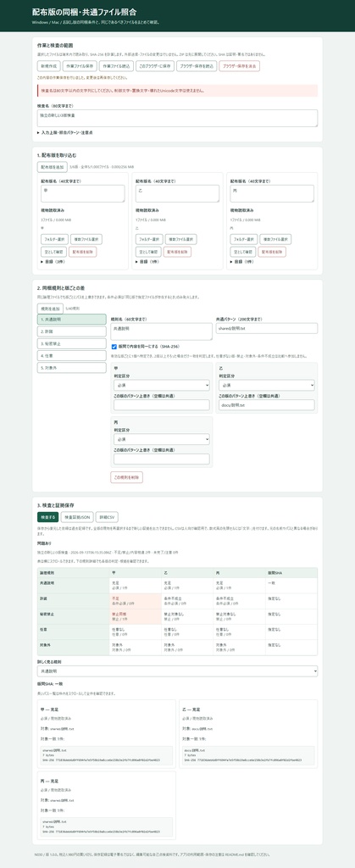Click 作業ファイル保存 button
Viewport: 355px width, 868px height.
tap(79, 65)
